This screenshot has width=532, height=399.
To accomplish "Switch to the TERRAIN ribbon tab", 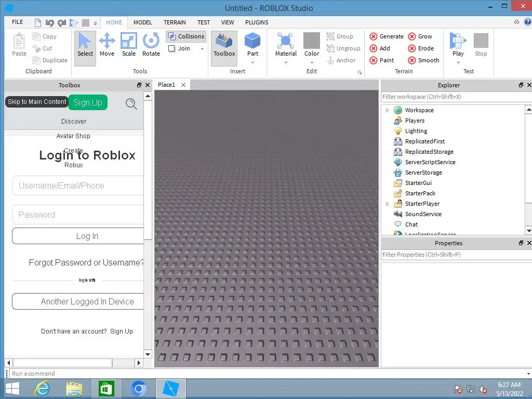I will [175, 22].
